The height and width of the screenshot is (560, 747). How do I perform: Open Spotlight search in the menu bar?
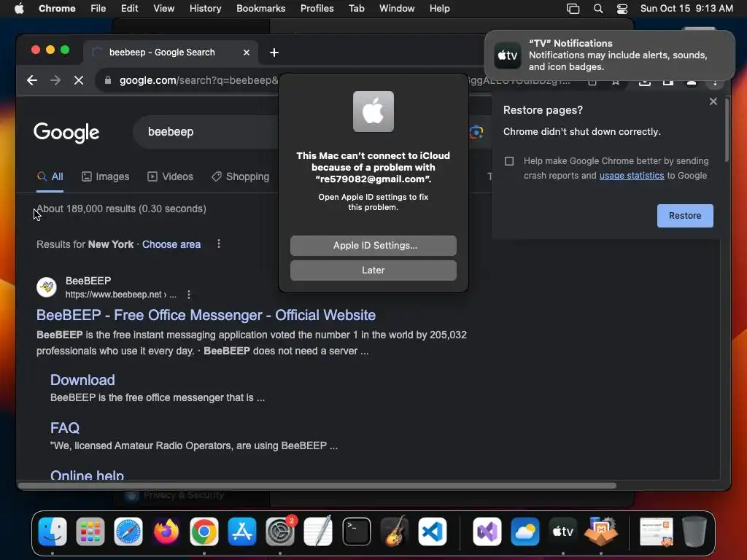pos(598,8)
